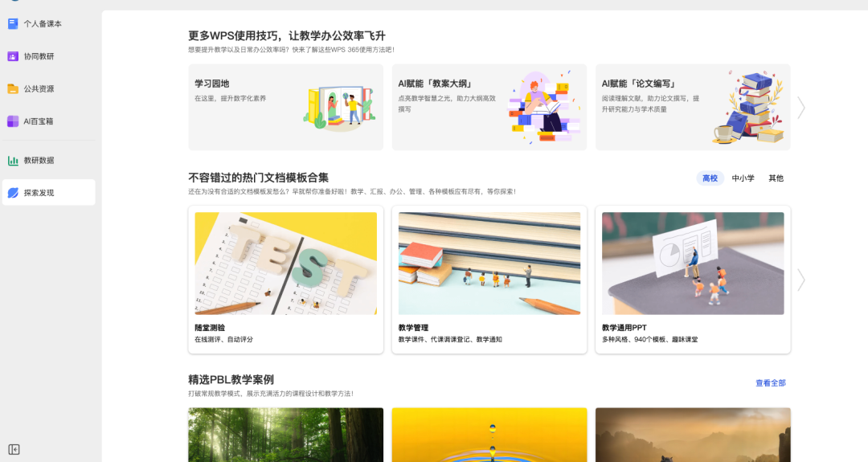Image resolution: width=868 pixels, height=462 pixels.
Task: Click the 个人备课本 sidebar icon
Action: click(x=13, y=24)
